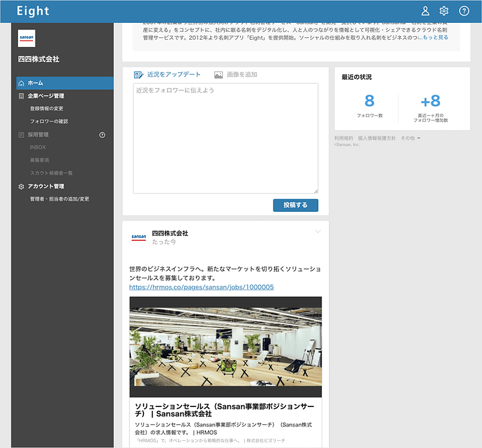Select the ホーム menu item
The height and width of the screenshot is (448, 482).
point(65,83)
